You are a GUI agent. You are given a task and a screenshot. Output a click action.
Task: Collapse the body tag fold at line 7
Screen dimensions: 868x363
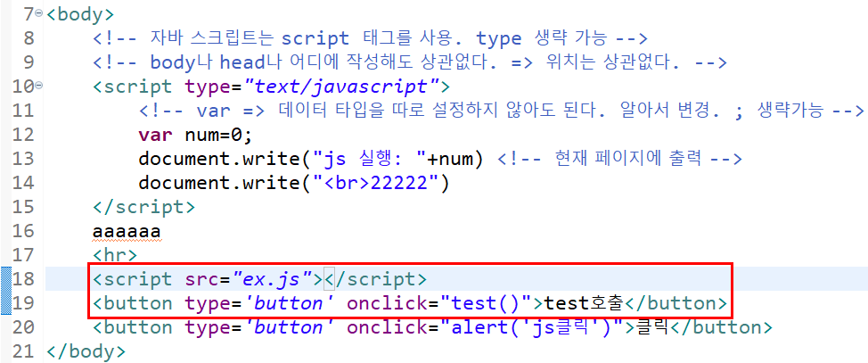38,13
